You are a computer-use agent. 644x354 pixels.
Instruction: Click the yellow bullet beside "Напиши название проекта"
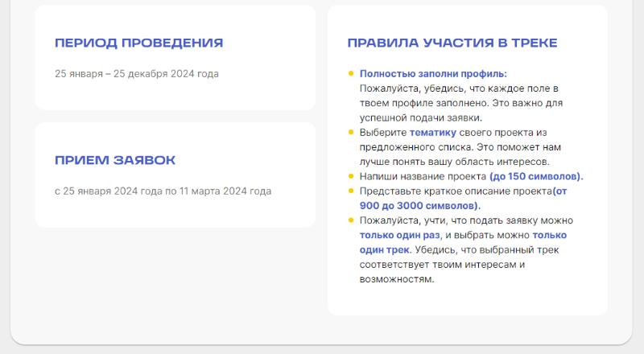pos(351,176)
